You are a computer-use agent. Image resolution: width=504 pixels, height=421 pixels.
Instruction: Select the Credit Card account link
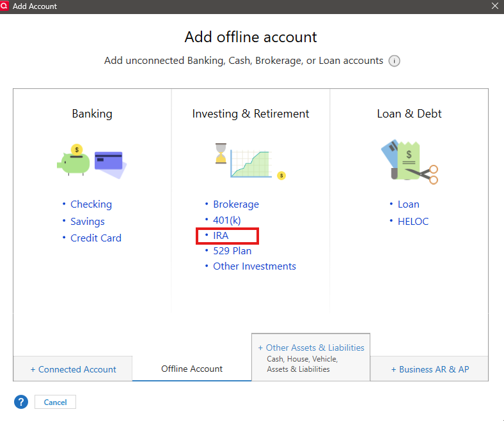96,238
